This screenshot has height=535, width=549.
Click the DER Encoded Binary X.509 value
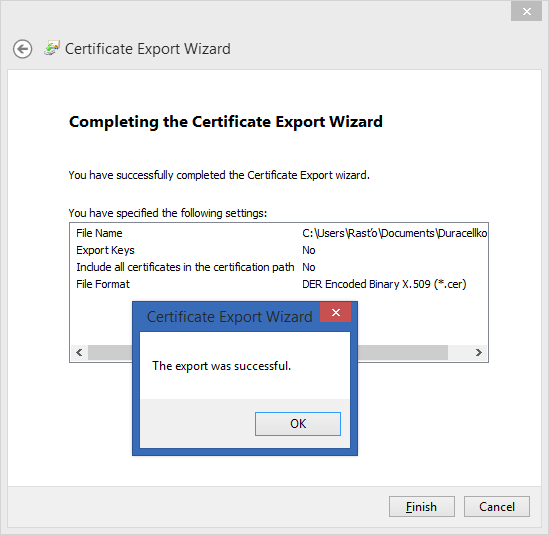384,284
